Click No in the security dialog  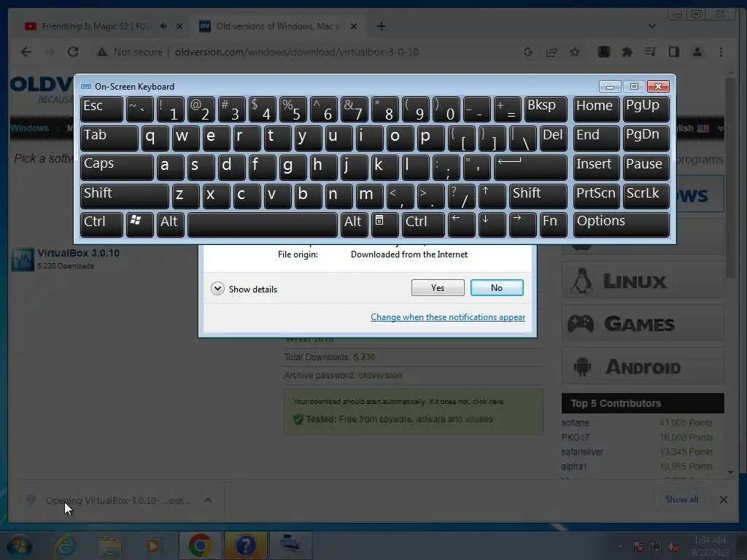[x=497, y=287]
